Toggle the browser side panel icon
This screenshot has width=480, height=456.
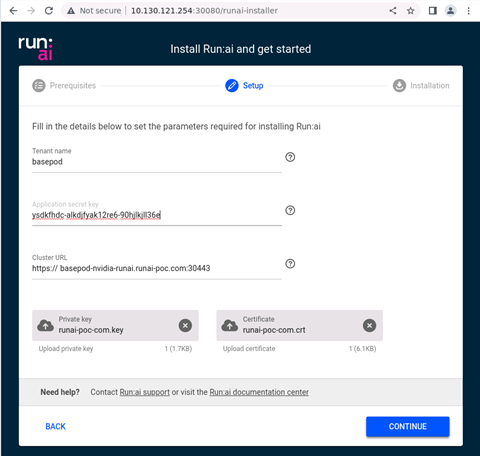click(433, 11)
